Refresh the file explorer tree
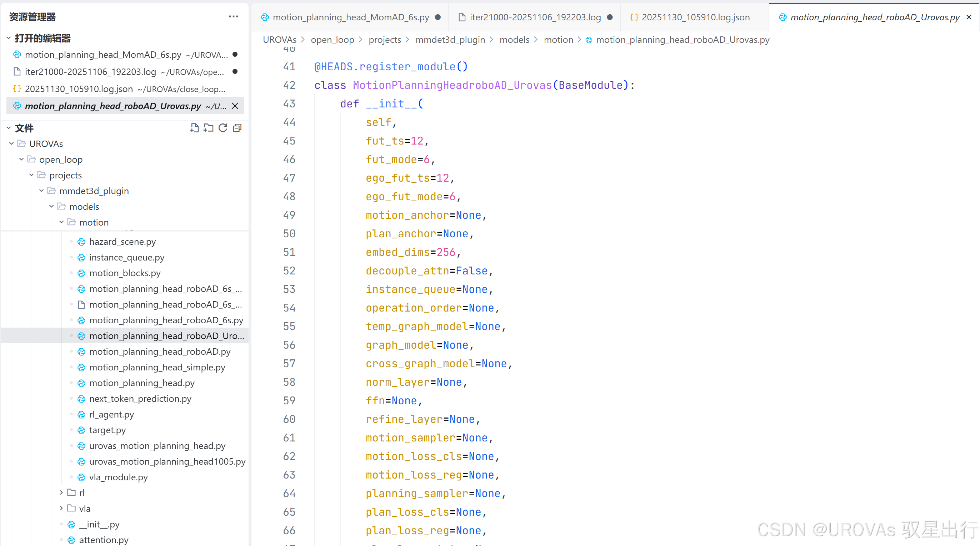The image size is (980, 546). (x=223, y=128)
